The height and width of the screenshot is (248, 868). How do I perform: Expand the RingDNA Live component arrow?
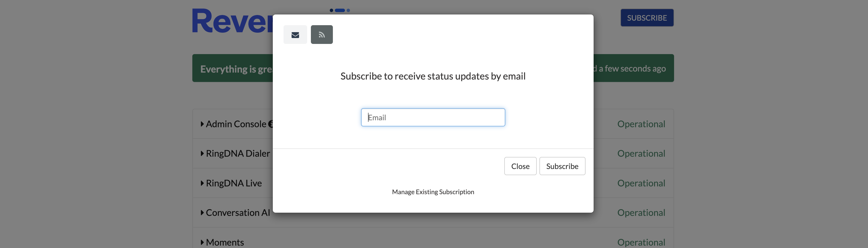pos(202,183)
